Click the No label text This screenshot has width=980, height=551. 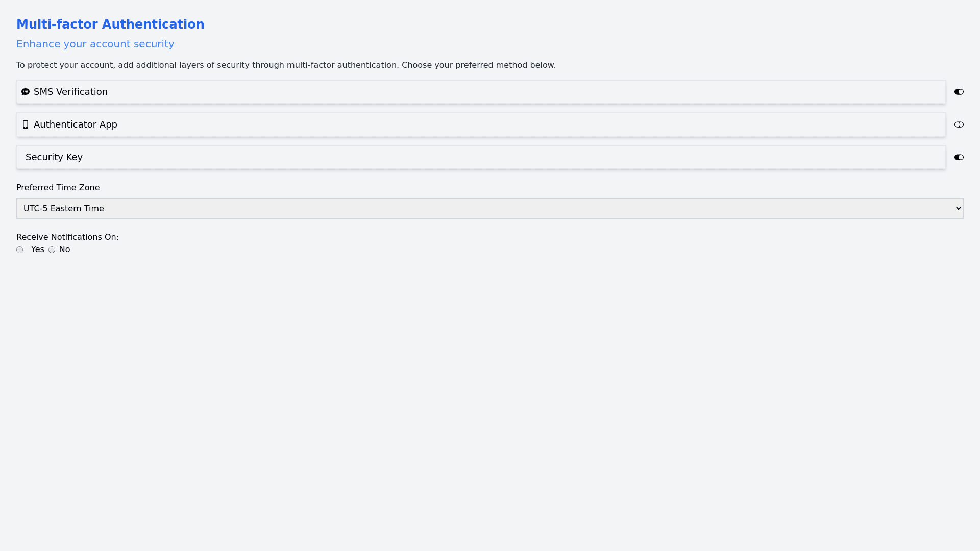click(x=65, y=249)
